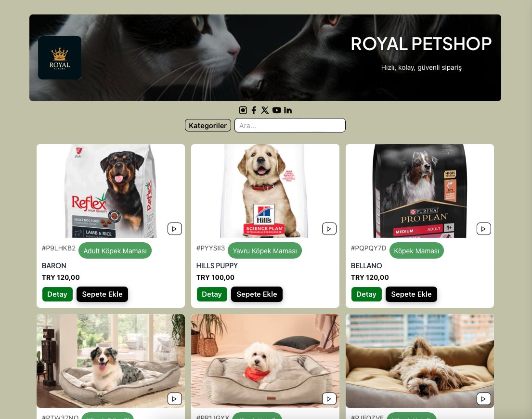The image size is (532, 419).
Task: Add BELLANO to cart with Sepete Ekle
Action: 411,294
